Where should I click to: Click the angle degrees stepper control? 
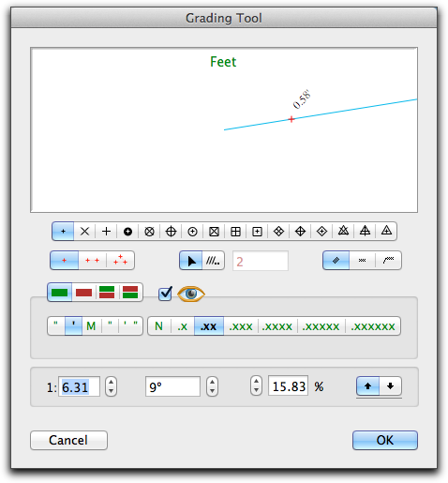click(212, 386)
